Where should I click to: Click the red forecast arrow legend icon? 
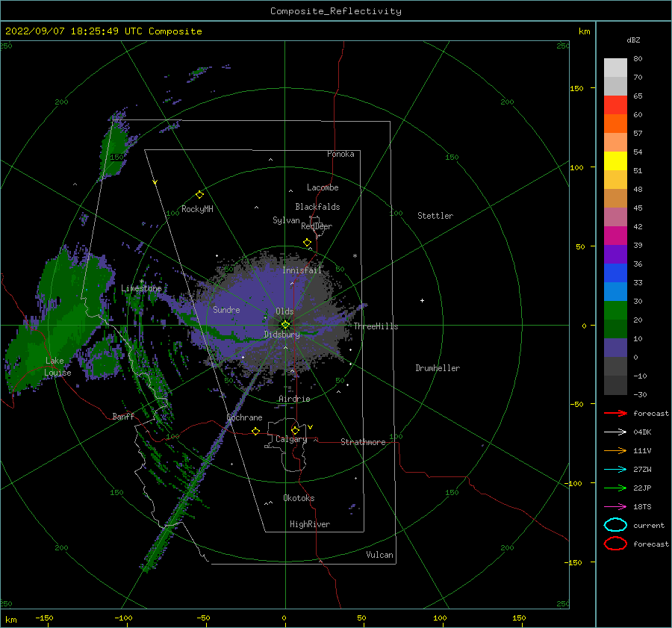[x=615, y=413]
